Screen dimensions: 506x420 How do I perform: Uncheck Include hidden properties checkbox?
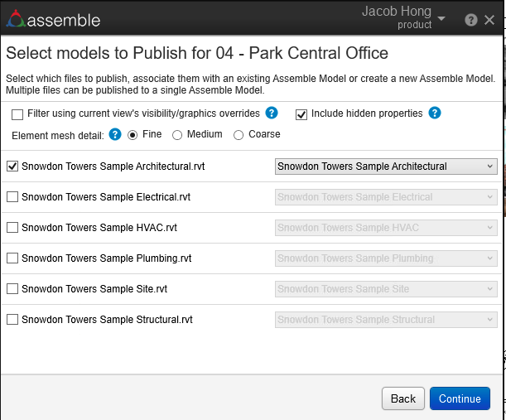(x=301, y=113)
